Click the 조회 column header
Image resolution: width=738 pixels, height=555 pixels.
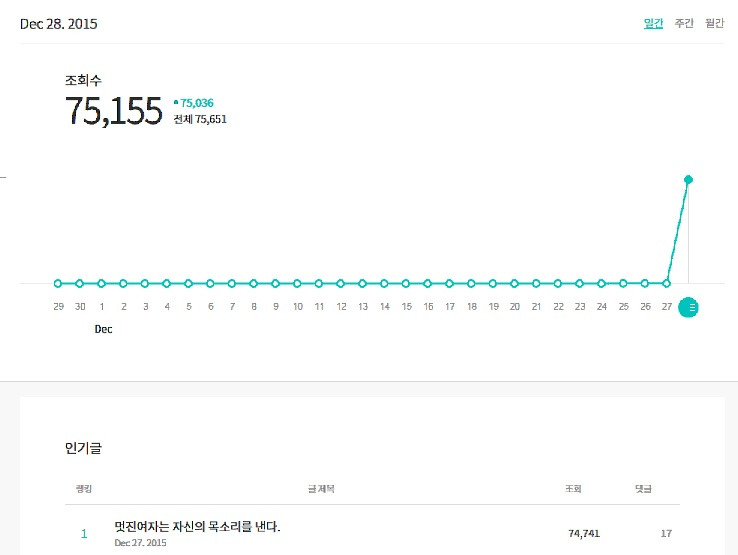[x=573, y=489]
